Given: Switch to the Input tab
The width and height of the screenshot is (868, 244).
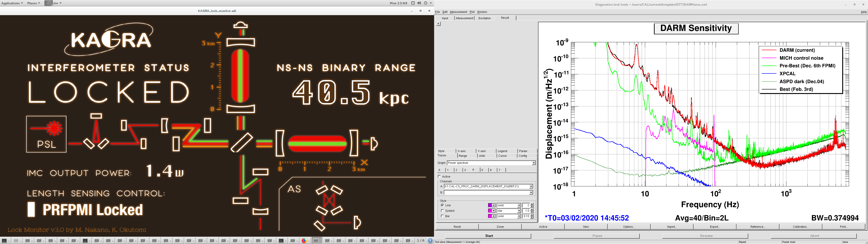Looking at the screenshot, I should [445, 18].
